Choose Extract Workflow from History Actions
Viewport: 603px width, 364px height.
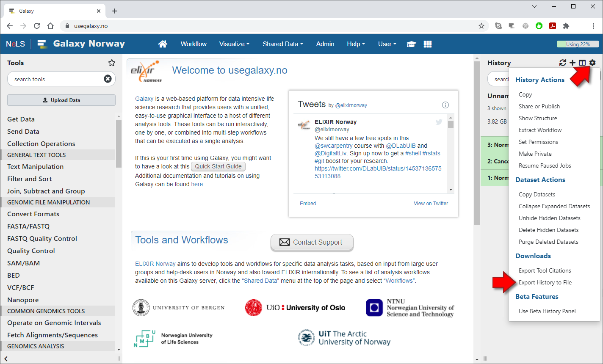click(540, 130)
